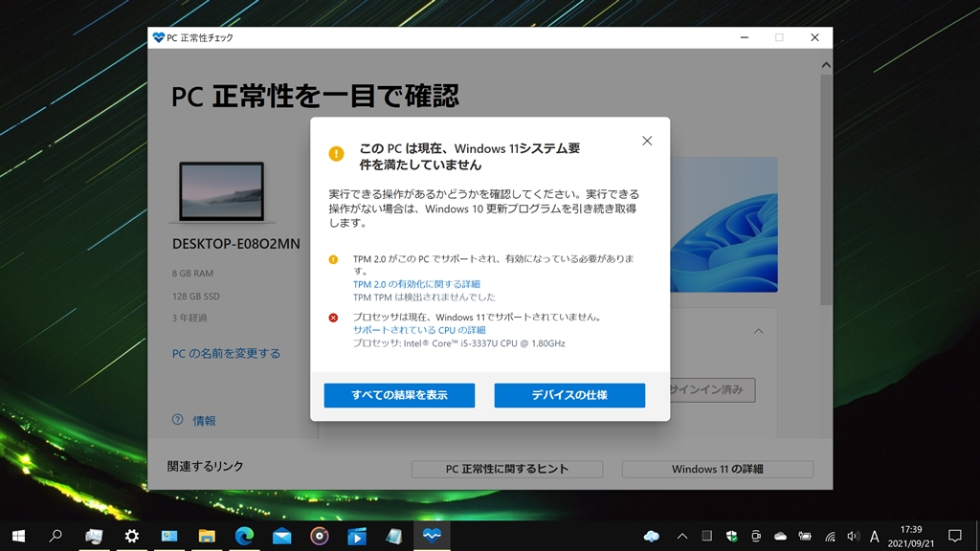980x551 pixels.
Task: Minimize the PC 正常性チェック window
Action: point(744,37)
